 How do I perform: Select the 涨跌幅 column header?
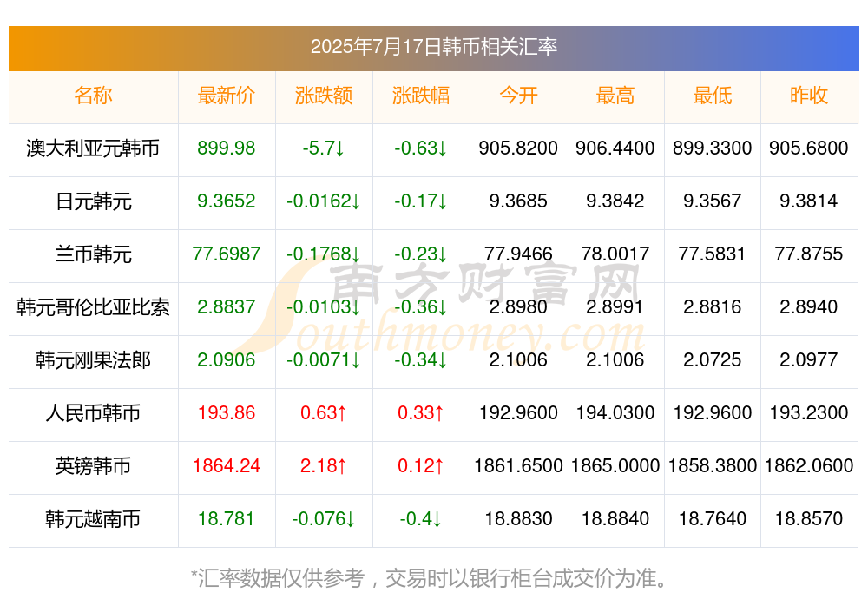(x=421, y=96)
